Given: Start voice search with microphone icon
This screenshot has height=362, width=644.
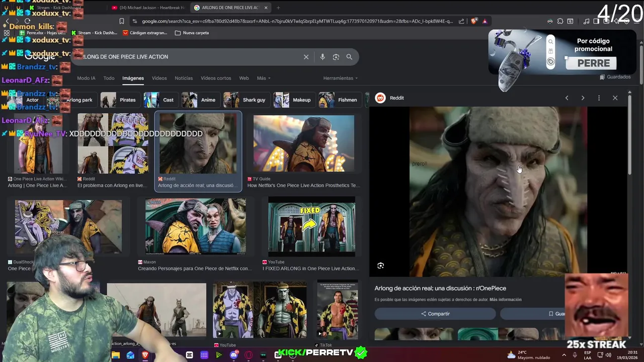Looking at the screenshot, I should click(x=323, y=57).
